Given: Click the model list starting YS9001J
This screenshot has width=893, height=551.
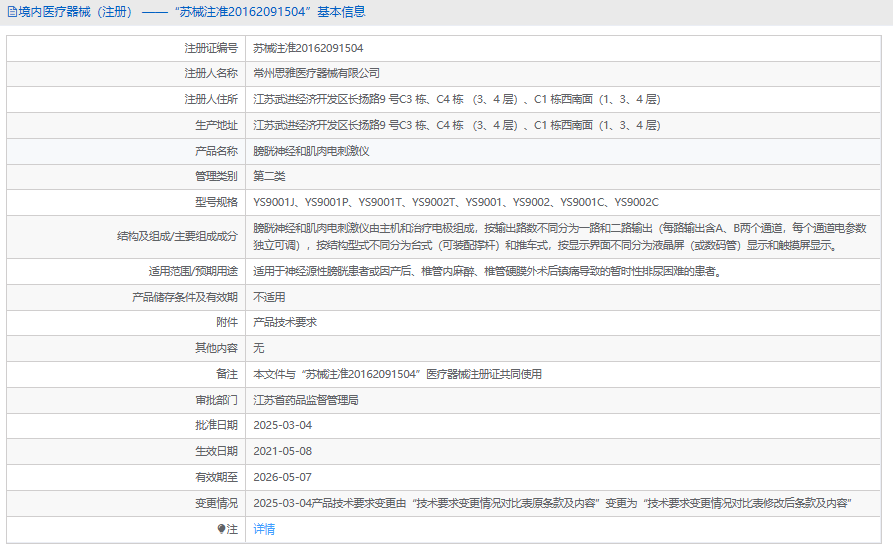Looking at the screenshot, I should (x=456, y=202).
